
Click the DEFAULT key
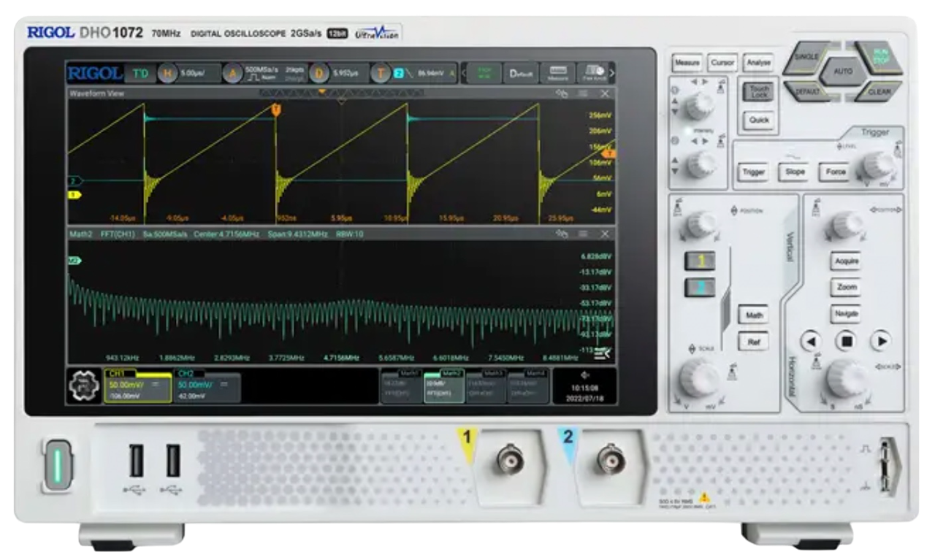click(806, 91)
